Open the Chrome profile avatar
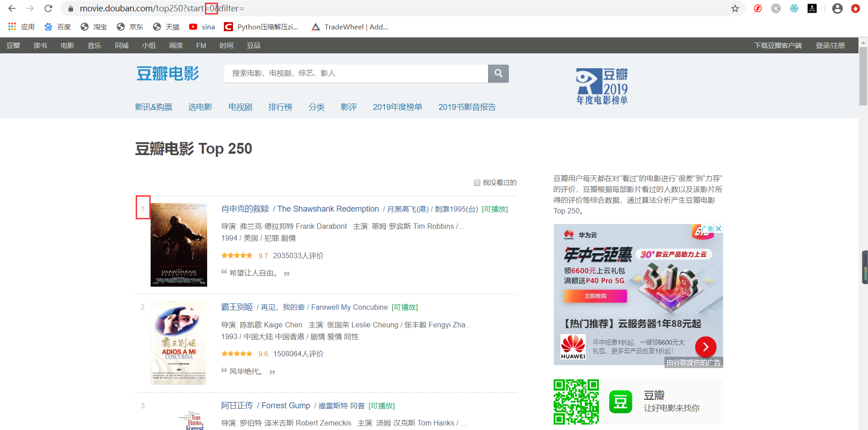 (x=837, y=9)
